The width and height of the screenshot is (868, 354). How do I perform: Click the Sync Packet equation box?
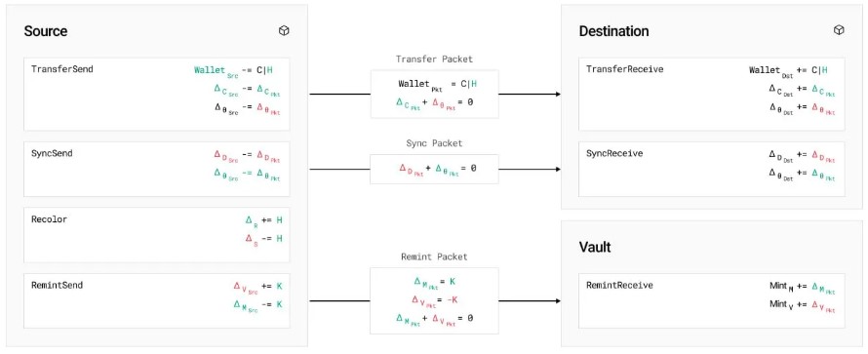point(435,169)
